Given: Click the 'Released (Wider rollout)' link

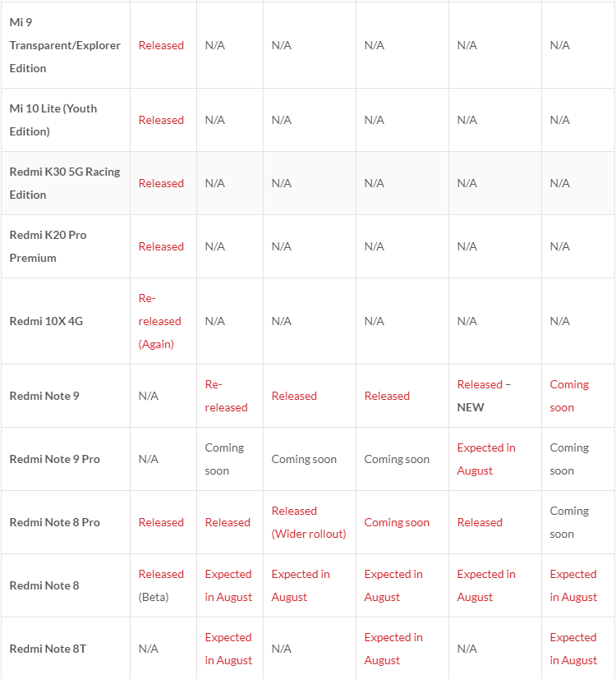Looking at the screenshot, I should coord(308,522).
